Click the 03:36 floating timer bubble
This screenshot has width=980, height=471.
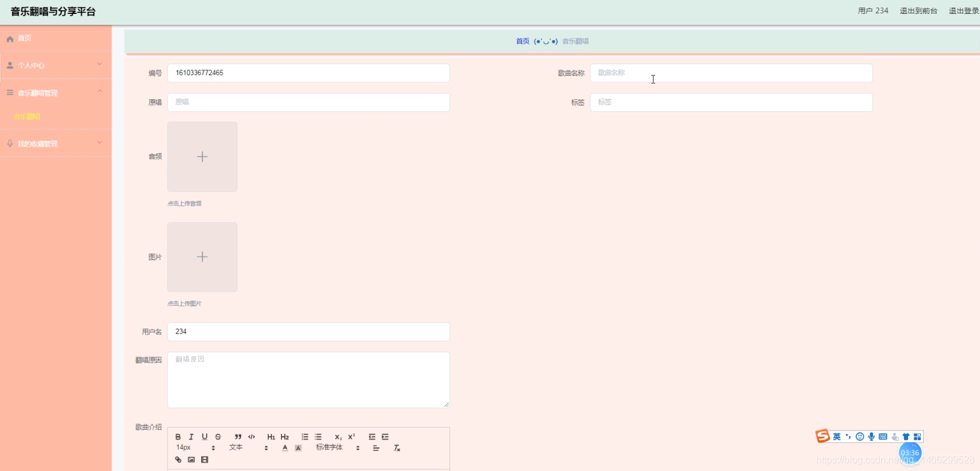pos(910,453)
